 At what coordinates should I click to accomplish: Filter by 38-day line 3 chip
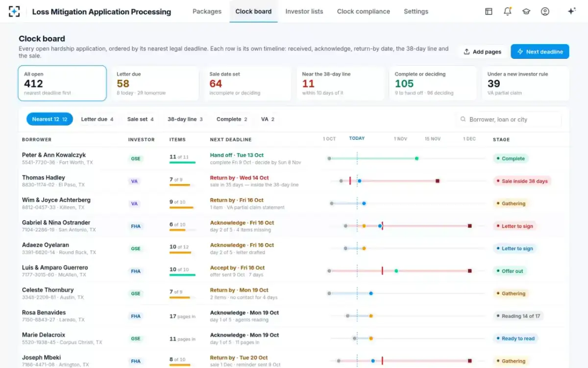coord(185,119)
